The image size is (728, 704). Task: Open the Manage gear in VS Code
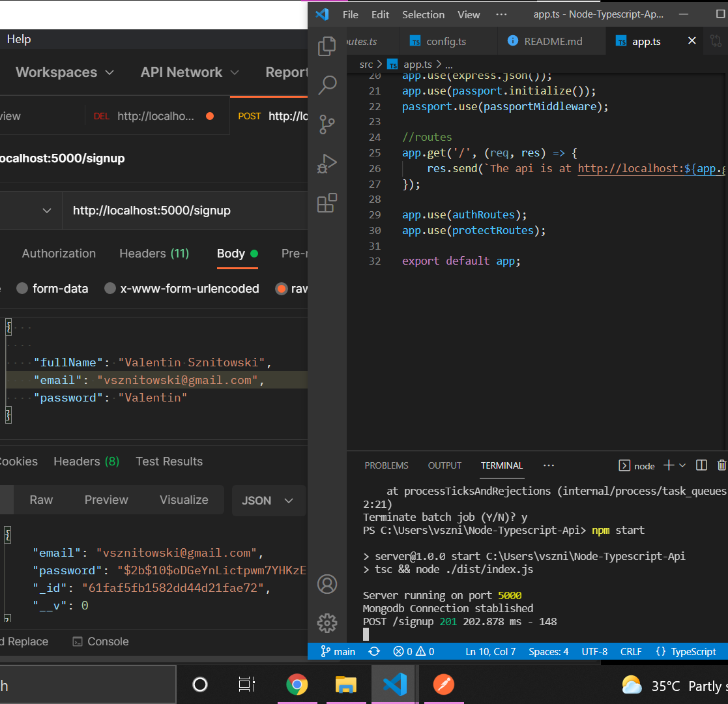coord(327,623)
